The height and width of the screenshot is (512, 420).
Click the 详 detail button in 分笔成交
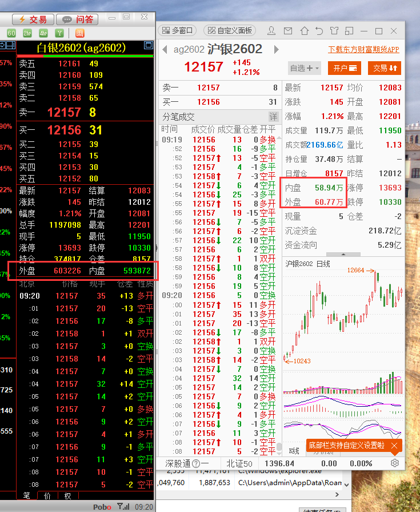point(273,117)
